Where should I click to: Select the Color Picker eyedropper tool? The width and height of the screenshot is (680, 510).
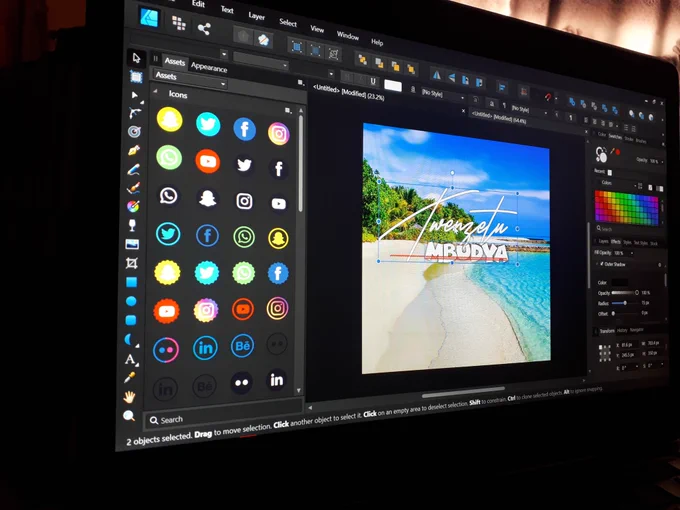pos(129,378)
